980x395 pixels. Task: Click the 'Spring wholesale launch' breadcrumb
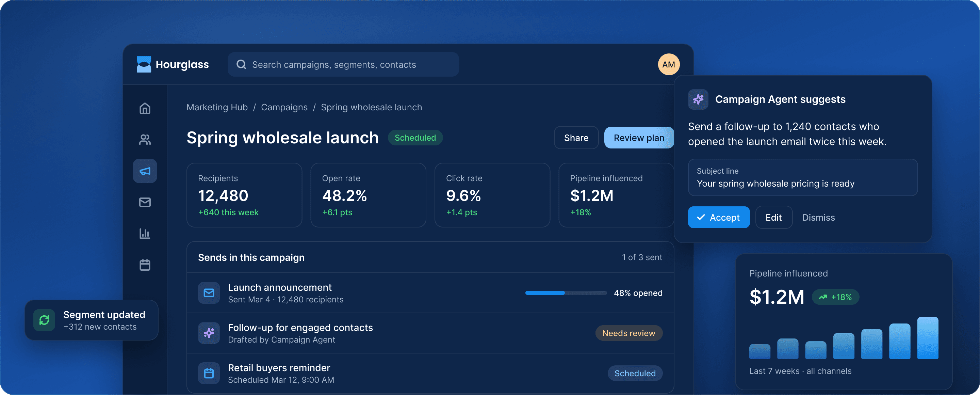tap(371, 107)
